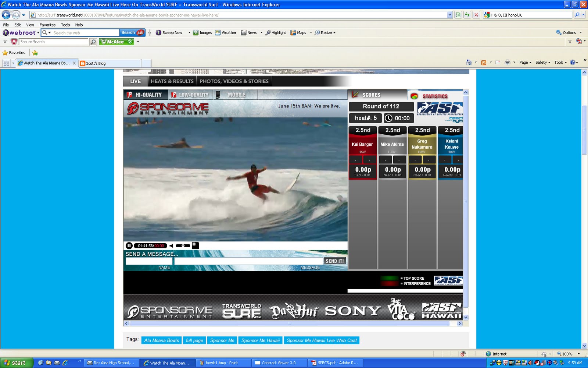Open the Edit menu
The width and height of the screenshot is (588, 368).
(18, 25)
